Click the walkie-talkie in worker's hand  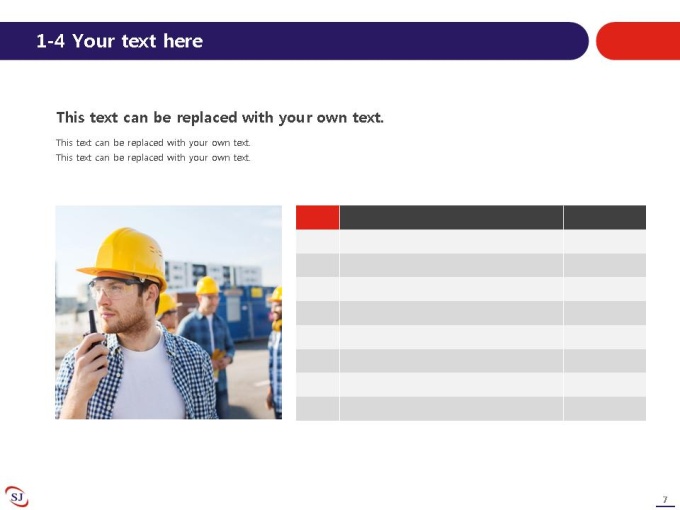click(x=94, y=332)
